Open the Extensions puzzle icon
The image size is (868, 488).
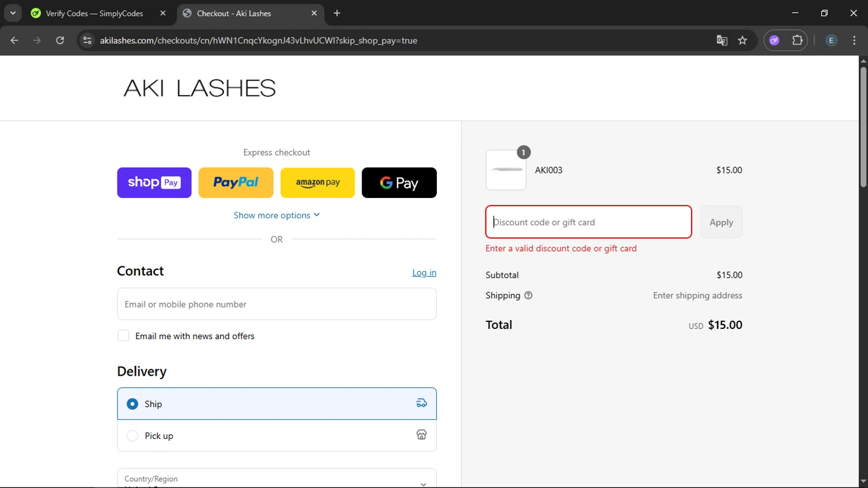pyautogui.click(x=797, y=41)
